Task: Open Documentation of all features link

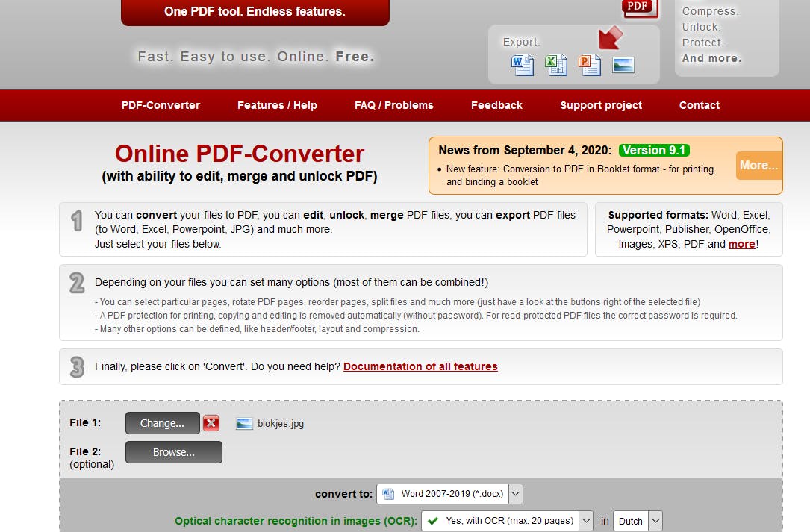Action: coord(420,366)
